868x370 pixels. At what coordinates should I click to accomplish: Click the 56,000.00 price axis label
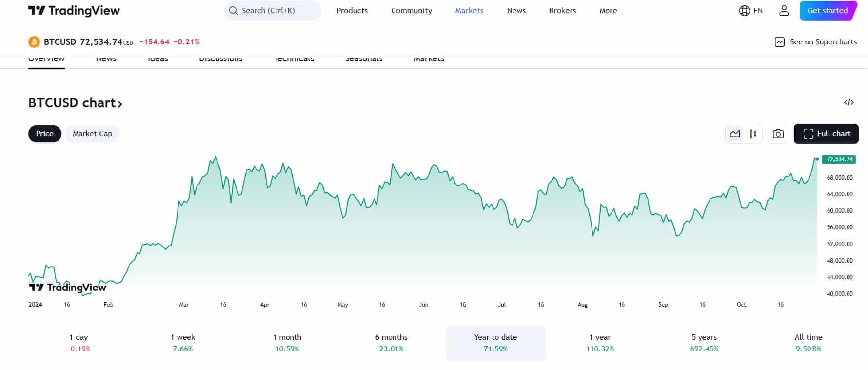coord(840,227)
